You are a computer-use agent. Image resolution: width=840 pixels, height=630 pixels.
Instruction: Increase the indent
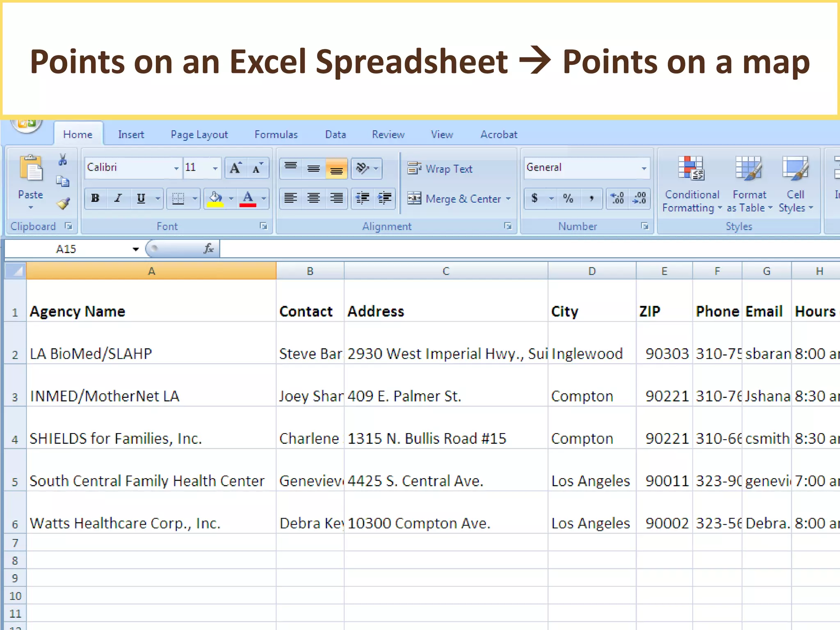pyautogui.click(x=384, y=199)
